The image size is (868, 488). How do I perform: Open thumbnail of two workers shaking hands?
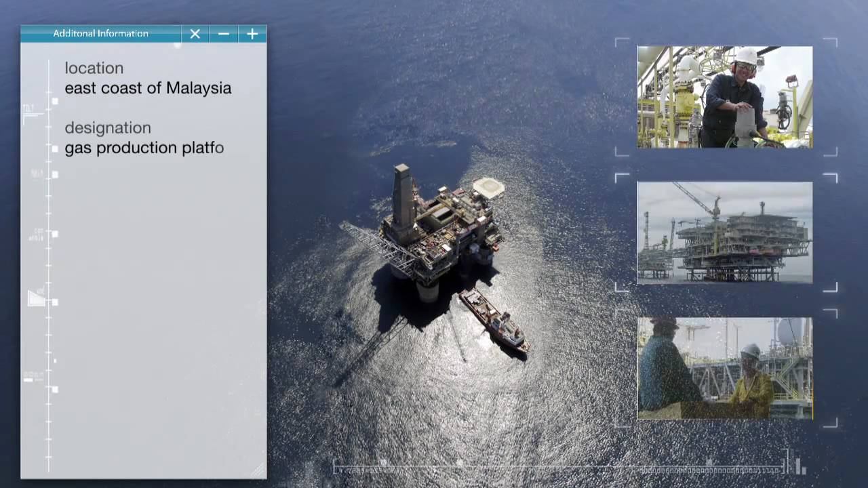coord(724,368)
